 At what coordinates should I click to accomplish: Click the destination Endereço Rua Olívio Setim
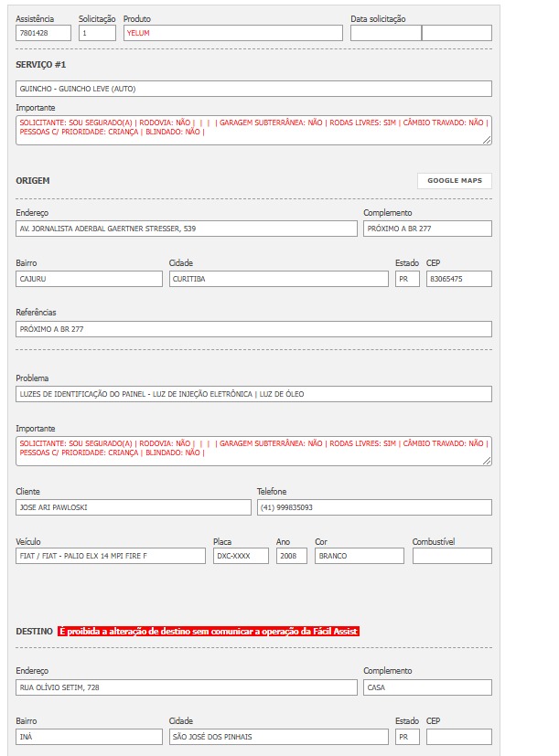(187, 687)
